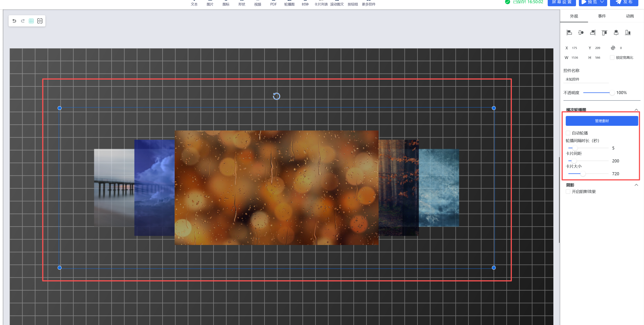644x325 pixels.
Task: Click the redo arrow icon
Action: tap(23, 21)
